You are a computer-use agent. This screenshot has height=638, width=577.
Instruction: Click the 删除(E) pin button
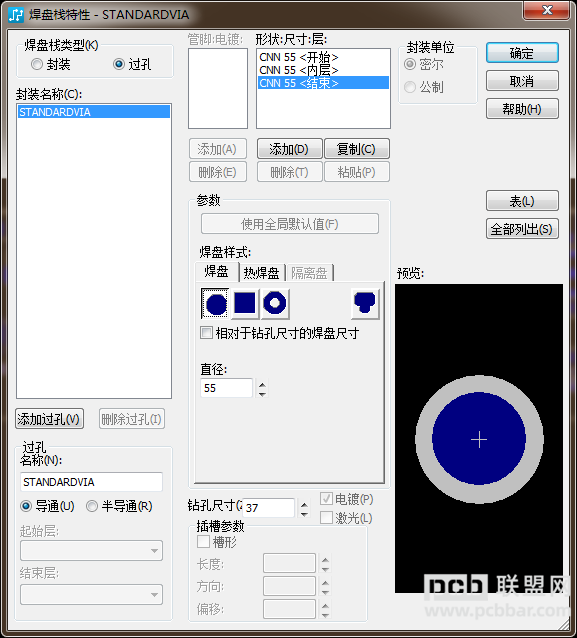[218, 172]
